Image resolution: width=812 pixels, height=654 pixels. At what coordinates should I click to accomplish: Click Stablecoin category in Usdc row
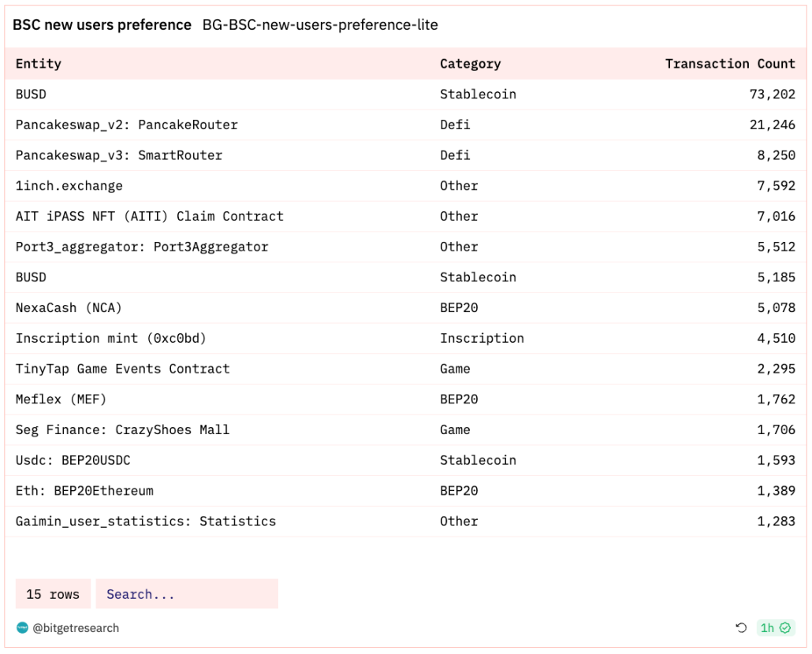(478, 460)
